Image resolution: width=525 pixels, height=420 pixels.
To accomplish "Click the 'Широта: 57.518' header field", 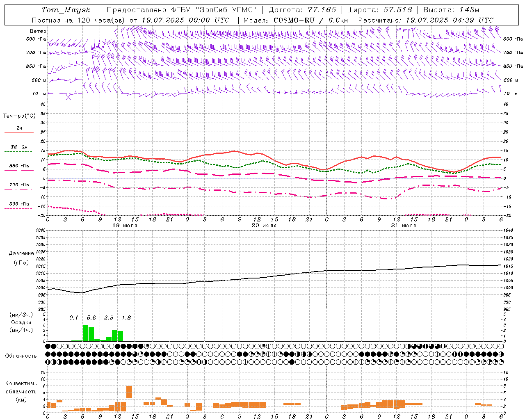I will point(379,10).
